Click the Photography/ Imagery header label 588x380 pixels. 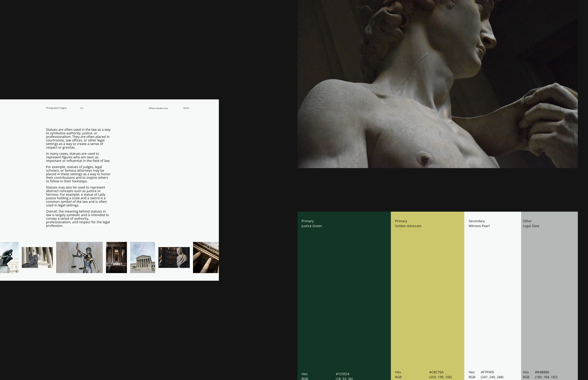coord(56,108)
